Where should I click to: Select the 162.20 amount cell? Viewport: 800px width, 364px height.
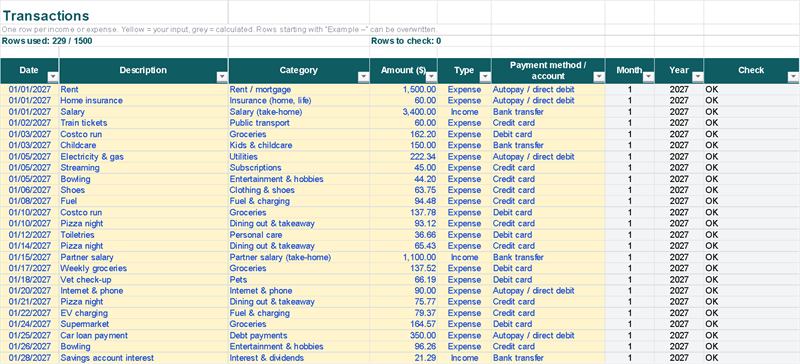tap(404, 134)
